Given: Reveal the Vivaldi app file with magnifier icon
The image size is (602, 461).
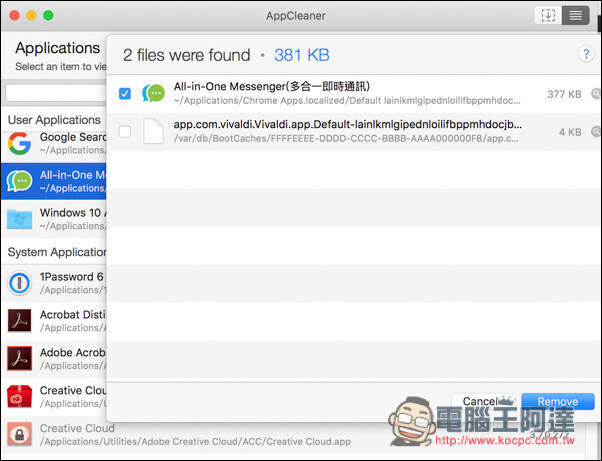Looking at the screenshot, I should click(x=596, y=132).
